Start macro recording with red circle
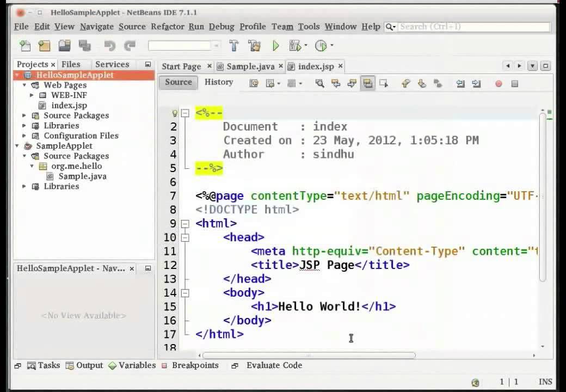 click(x=499, y=83)
